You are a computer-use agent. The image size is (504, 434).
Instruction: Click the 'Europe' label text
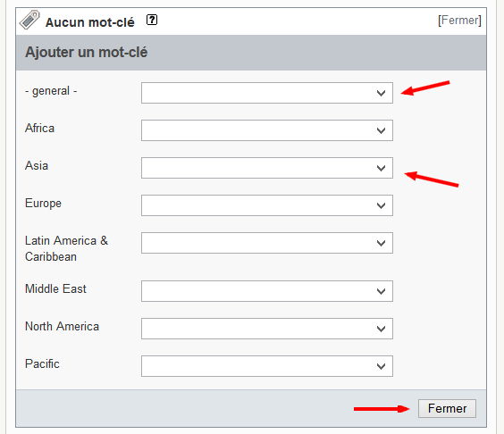(x=43, y=204)
